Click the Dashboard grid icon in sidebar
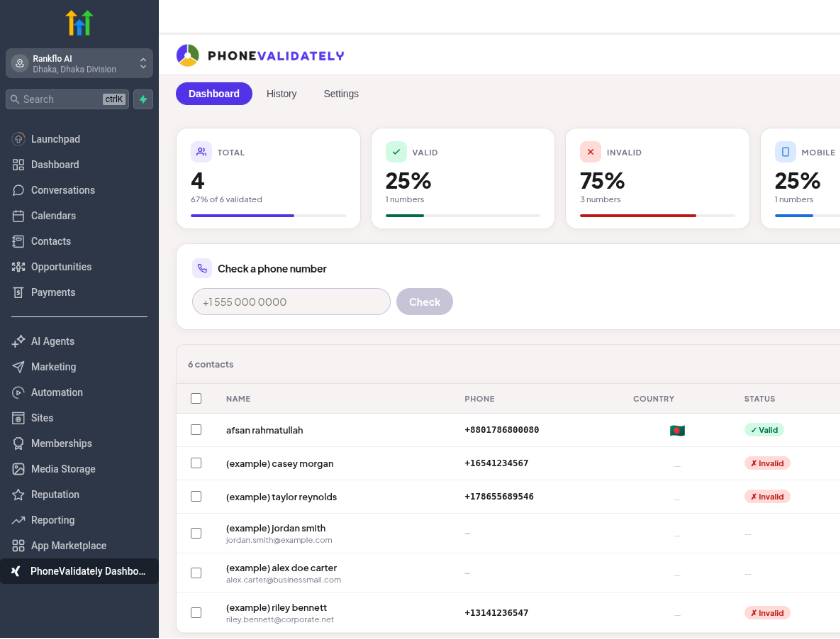This screenshot has height=639, width=840. coord(18,165)
